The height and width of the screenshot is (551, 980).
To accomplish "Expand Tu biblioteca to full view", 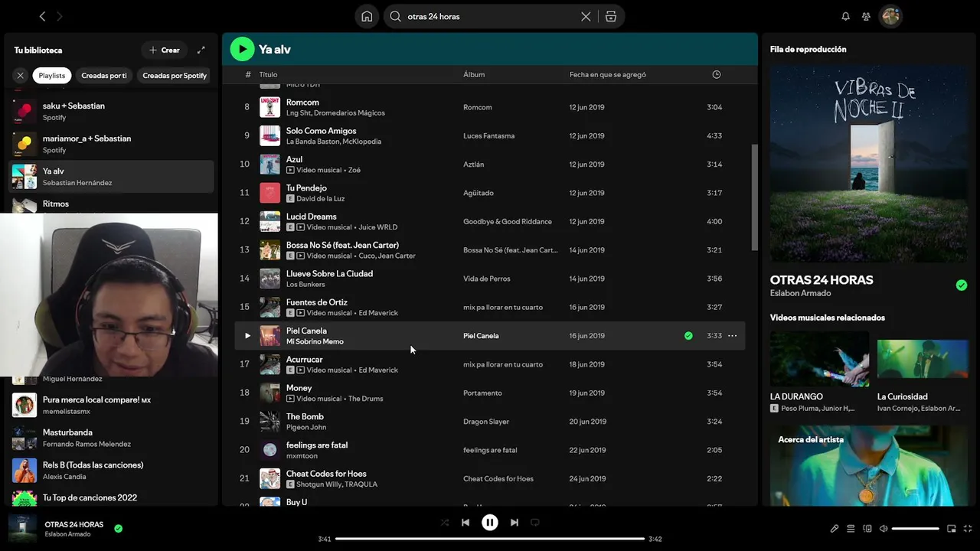I will (x=201, y=50).
